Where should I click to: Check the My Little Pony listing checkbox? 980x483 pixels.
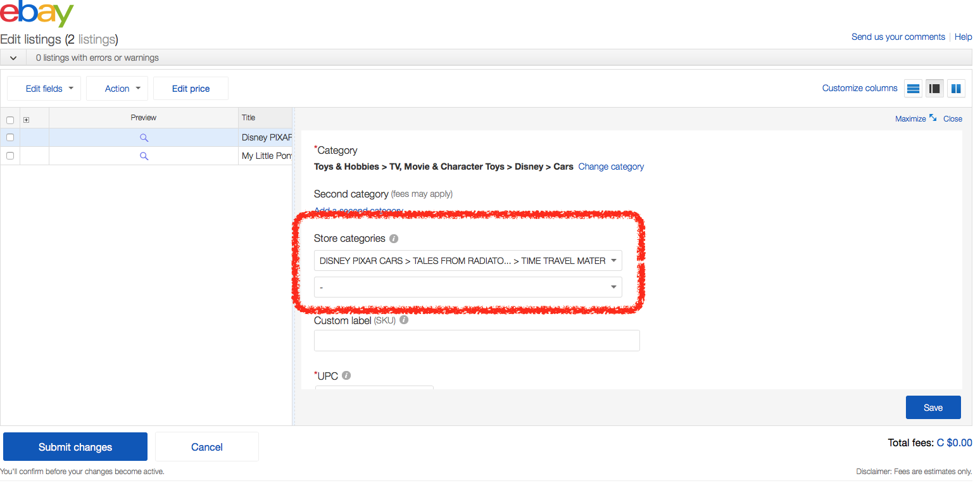(9, 156)
